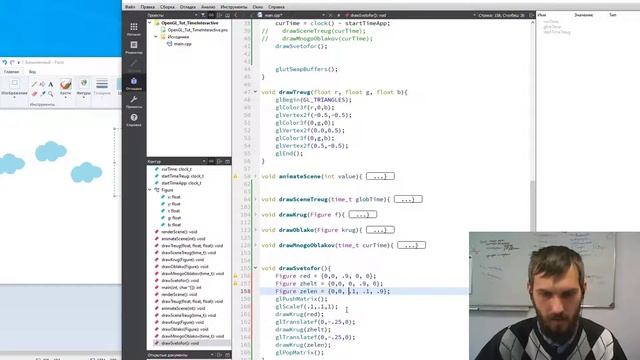Open Projects mode wrench icon in sidebar
The image size is (640, 360).
(x=133, y=102)
